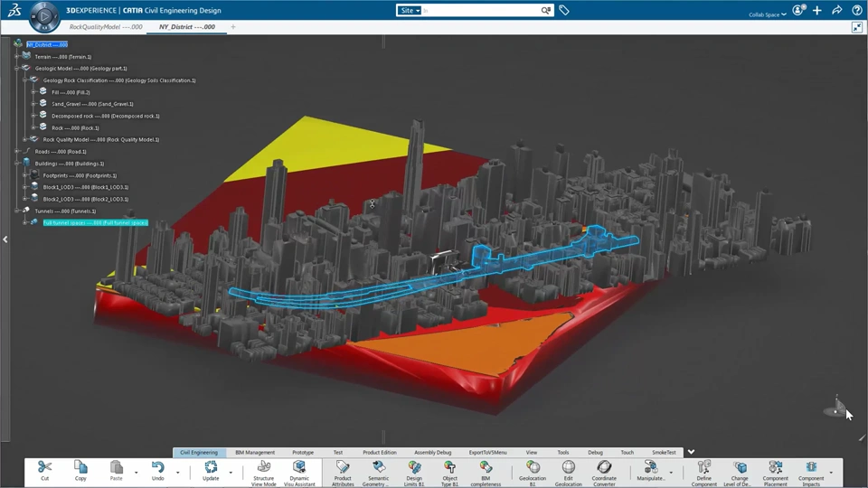Switch to RockQualityModel document tab
Viewport: 868px width, 488px height.
(106, 26)
